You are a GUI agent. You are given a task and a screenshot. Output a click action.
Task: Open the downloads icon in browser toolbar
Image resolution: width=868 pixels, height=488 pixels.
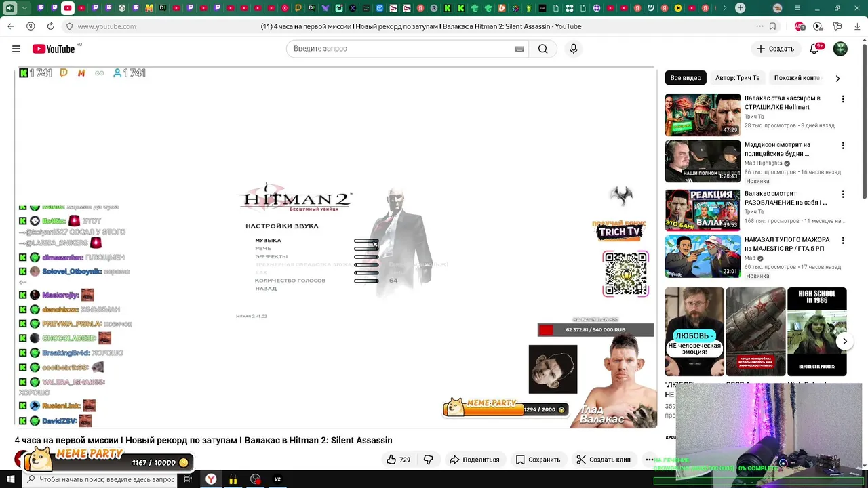(857, 26)
